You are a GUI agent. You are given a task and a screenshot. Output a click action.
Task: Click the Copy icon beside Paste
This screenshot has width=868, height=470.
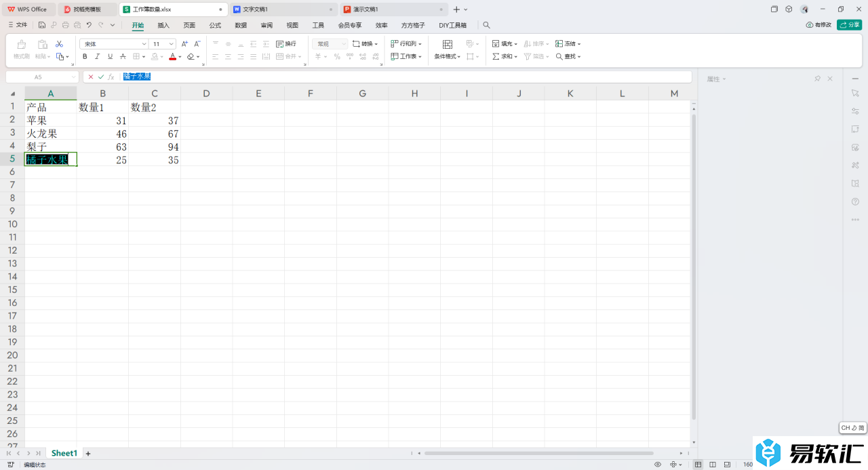(60, 56)
